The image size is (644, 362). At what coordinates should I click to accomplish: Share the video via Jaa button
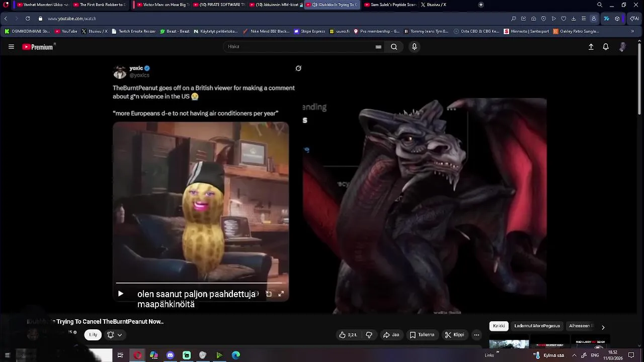[391, 335]
